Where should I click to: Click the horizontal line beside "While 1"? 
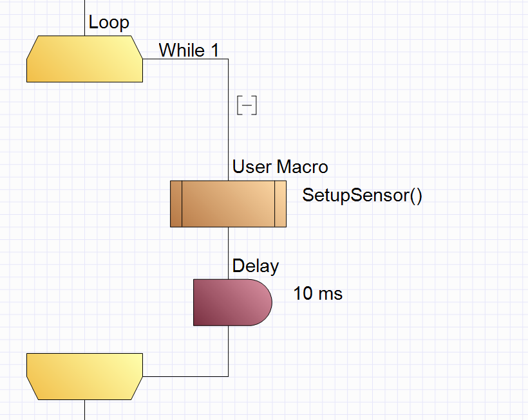185,59
